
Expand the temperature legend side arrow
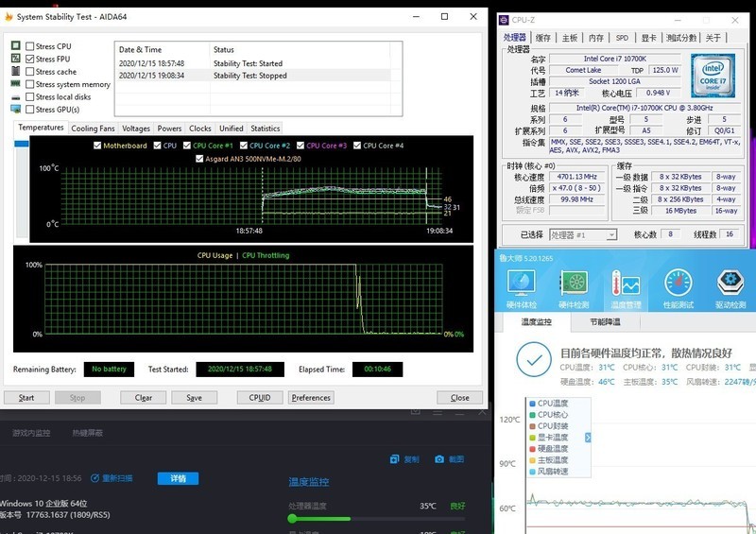tap(588, 438)
